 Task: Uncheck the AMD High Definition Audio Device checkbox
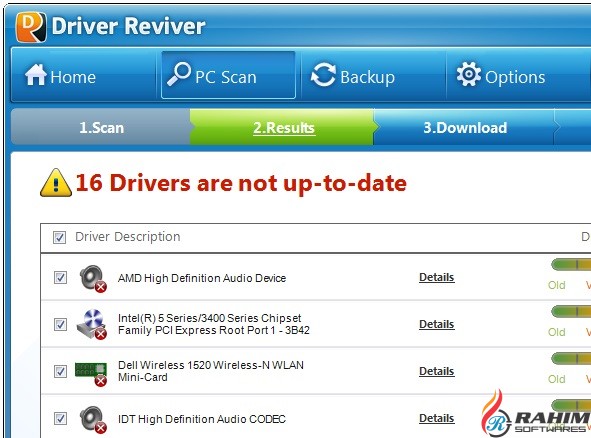pyautogui.click(x=60, y=277)
